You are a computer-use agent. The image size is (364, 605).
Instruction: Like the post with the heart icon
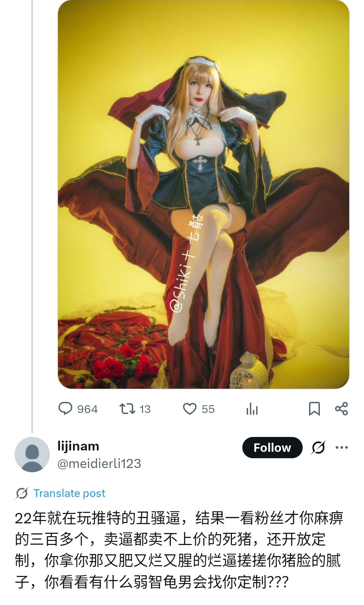190,409
